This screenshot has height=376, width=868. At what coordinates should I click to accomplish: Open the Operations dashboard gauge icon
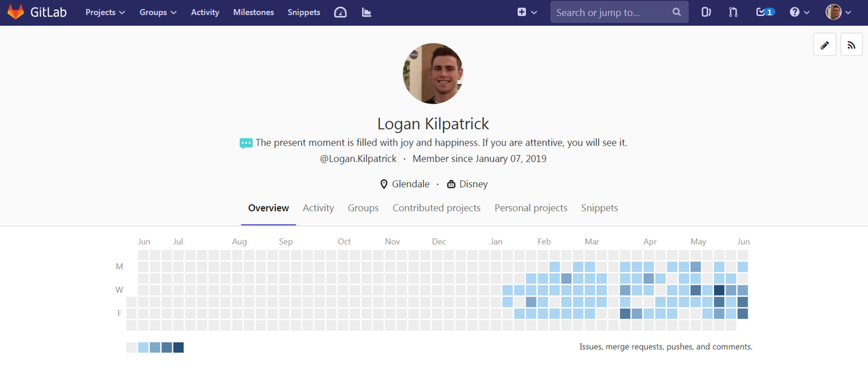[x=340, y=12]
